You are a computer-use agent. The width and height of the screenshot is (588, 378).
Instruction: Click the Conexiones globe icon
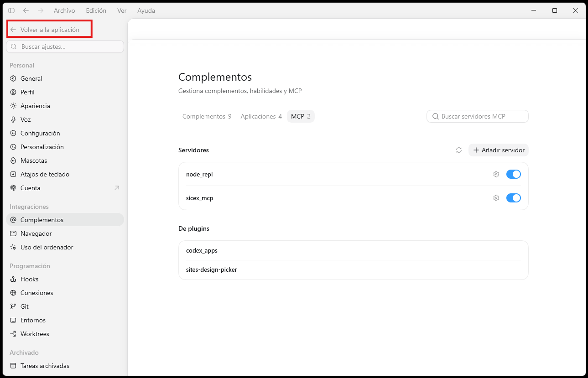(x=13, y=293)
